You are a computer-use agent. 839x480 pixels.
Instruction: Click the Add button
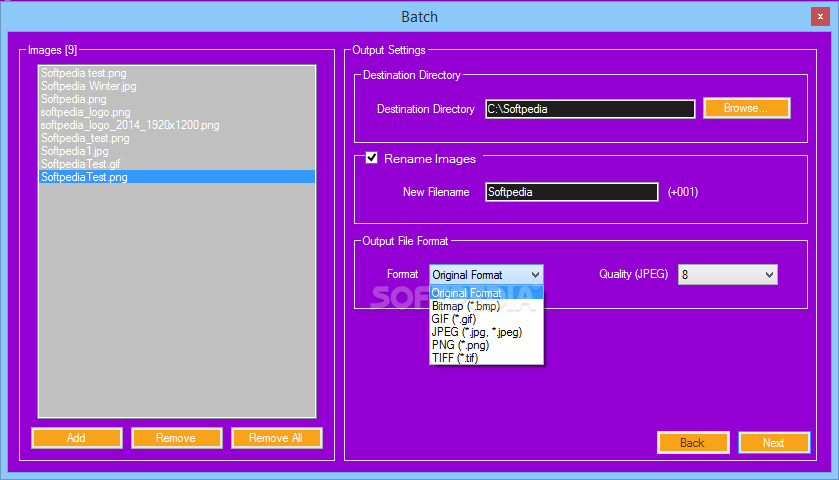point(77,438)
